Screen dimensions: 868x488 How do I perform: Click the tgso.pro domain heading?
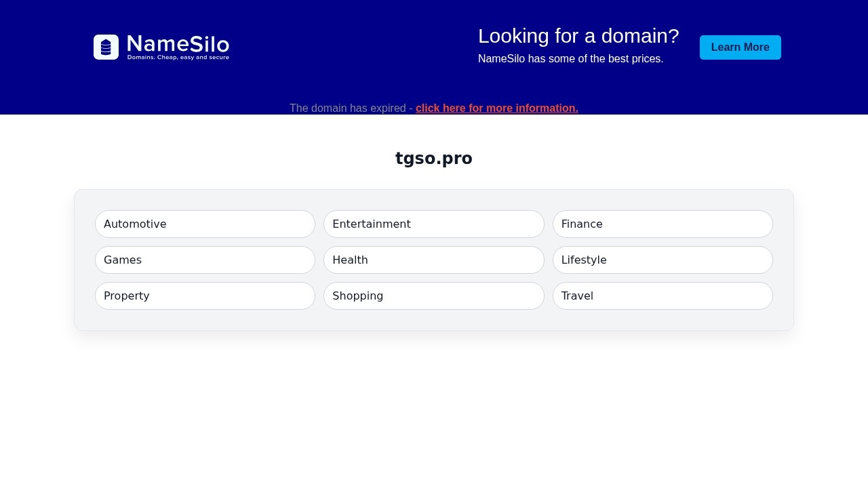[433, 158]
